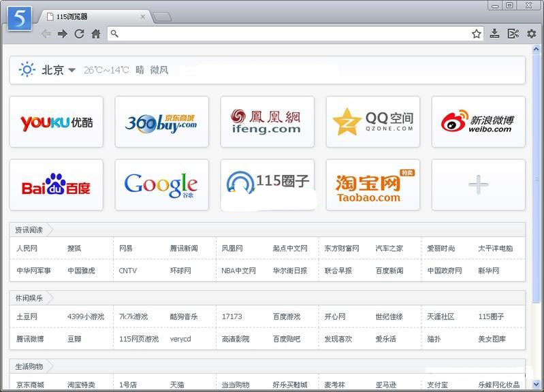
Task: Open the 4399小游戏 link
Action: [x=86, y=316]
